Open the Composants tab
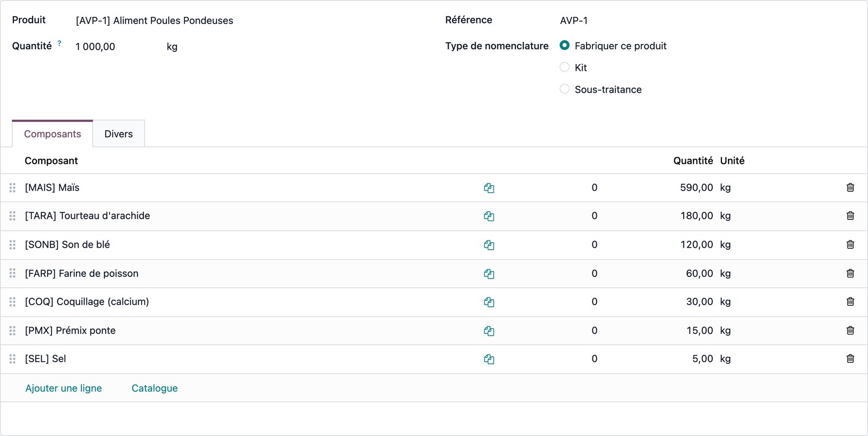Screen dimensions: 868x436 click(x=53, y=134)
